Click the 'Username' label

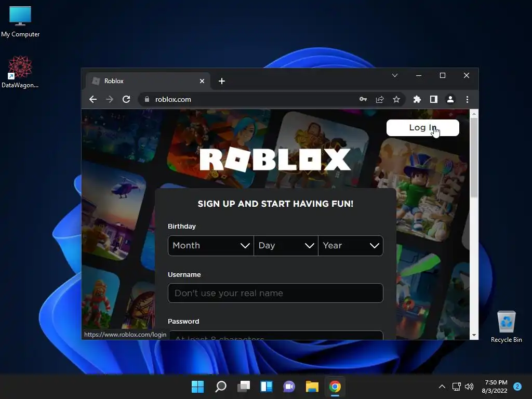click(x=184, y=274)
